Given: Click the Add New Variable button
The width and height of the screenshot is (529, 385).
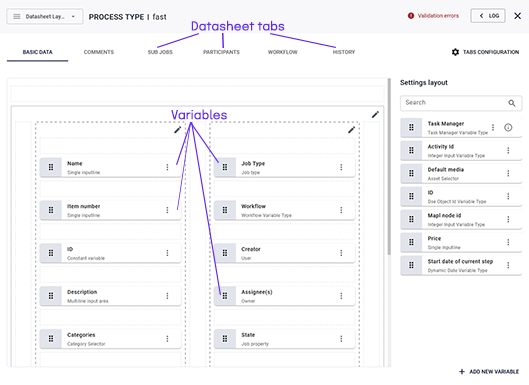Looking at the screenshot, I should 489,372.
